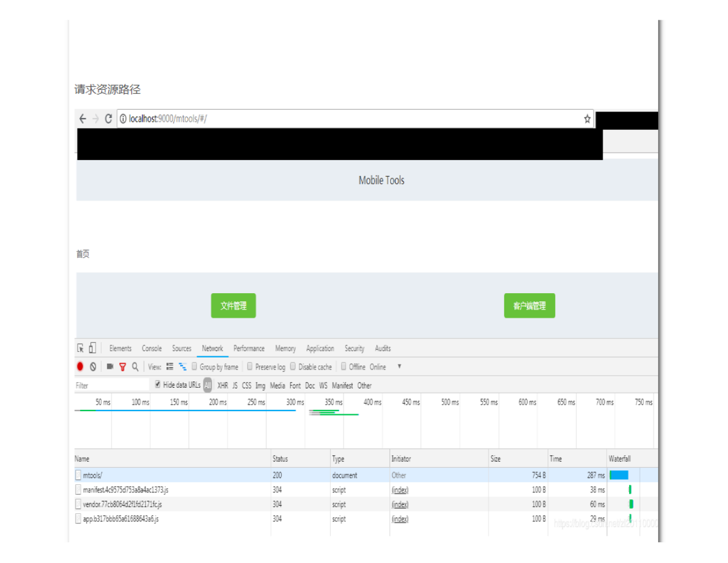Screen dimensions: 728x563
Task: Filter requests by Font
Action: click(295, 386)
